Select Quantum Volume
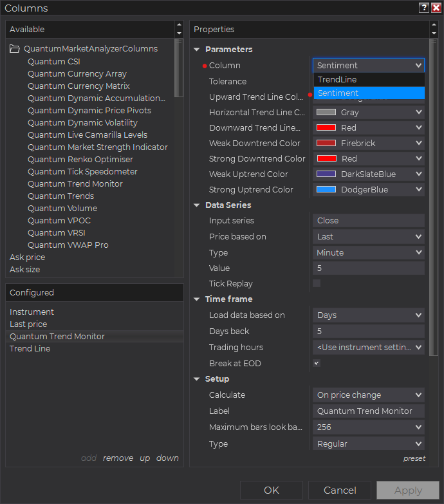Screen dimensions: 444x504 pyautogui.click(x=62, y=208)
